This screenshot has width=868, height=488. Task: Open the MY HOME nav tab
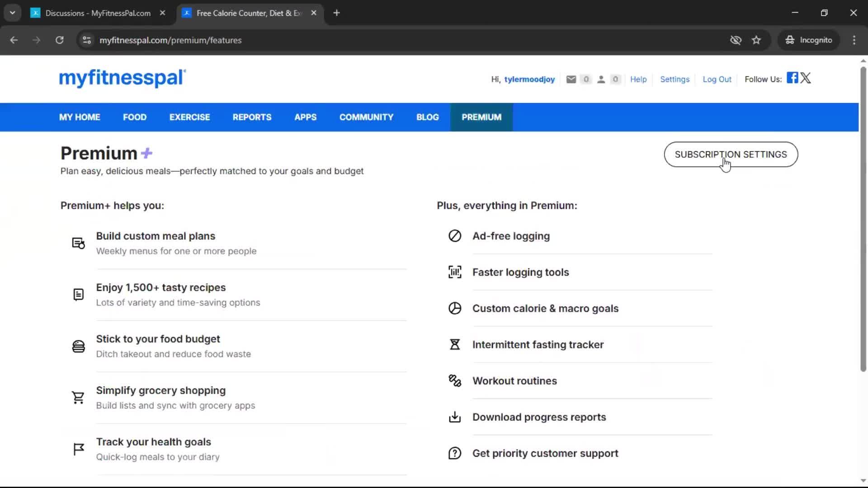pyautogui.click(x=80, y=117)
